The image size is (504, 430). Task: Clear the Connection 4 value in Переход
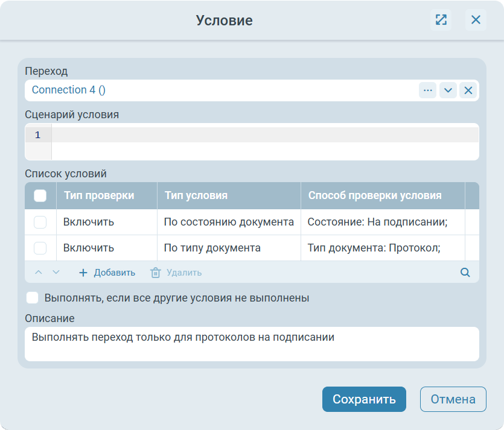468,90
